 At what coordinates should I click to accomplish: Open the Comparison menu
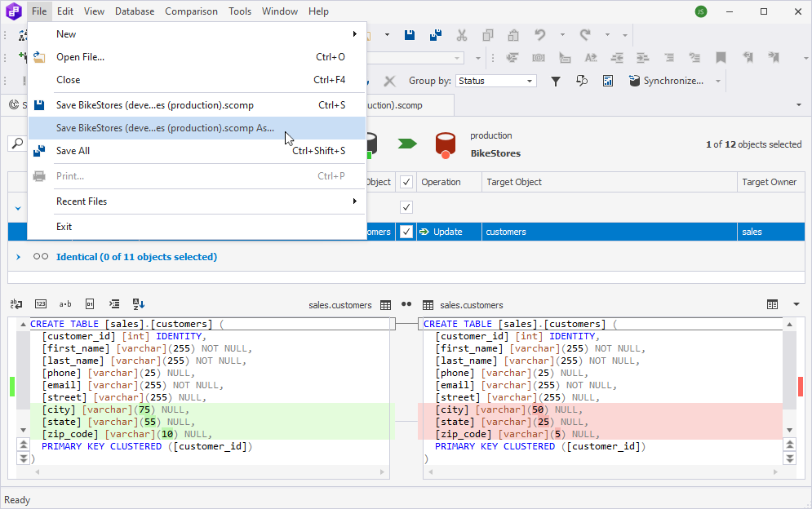coord(191,11)
